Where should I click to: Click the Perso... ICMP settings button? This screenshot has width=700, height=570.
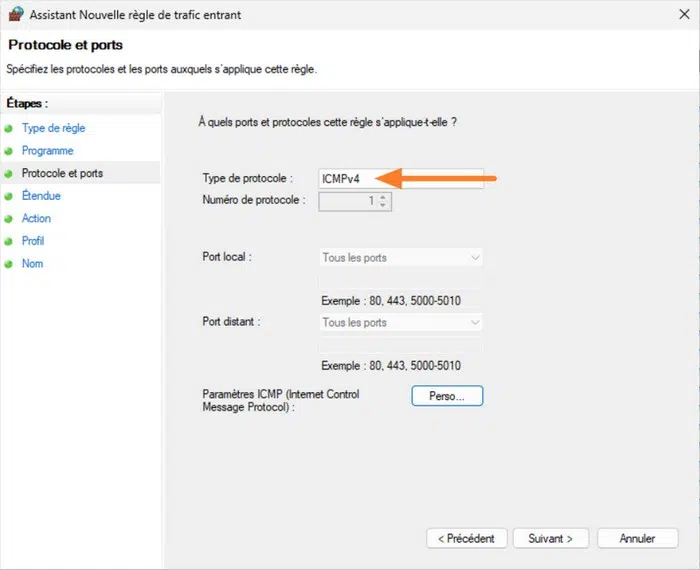447,396
